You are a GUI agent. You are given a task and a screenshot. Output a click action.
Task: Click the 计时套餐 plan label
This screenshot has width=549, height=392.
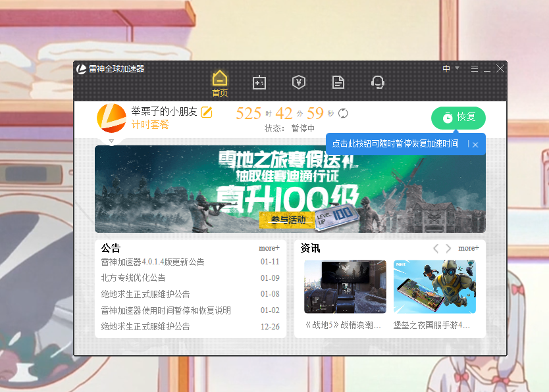pos(150,124)
